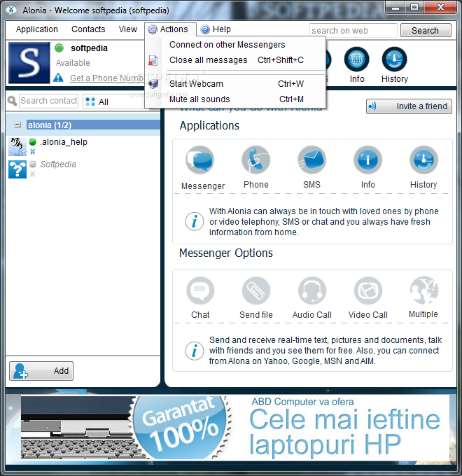
Task: Click the Invite a friend button
Action: [409, 106]
